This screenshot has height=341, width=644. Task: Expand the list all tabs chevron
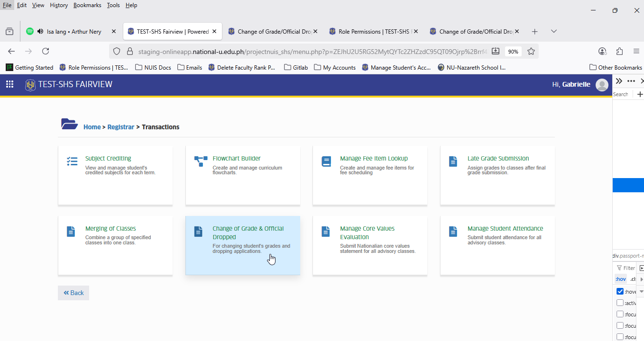pyautogui.click(x=554, y=31)
